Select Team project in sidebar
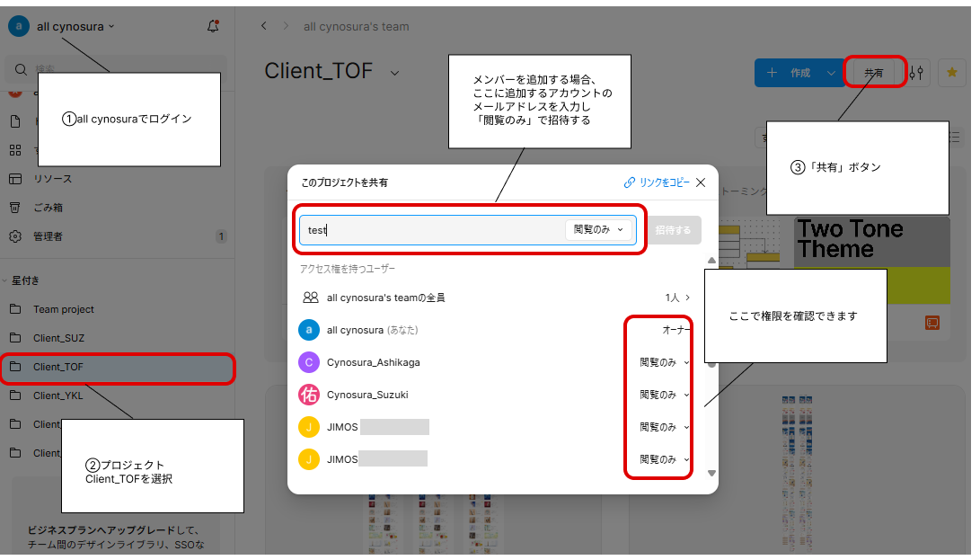This screenshot has width=980, height=560. coord(63,309)
